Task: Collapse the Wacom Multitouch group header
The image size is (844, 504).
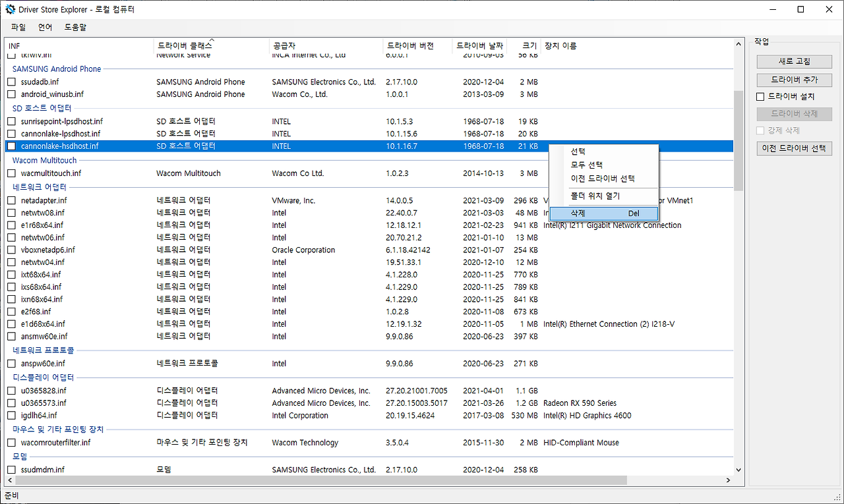Action: coord(44,160)
